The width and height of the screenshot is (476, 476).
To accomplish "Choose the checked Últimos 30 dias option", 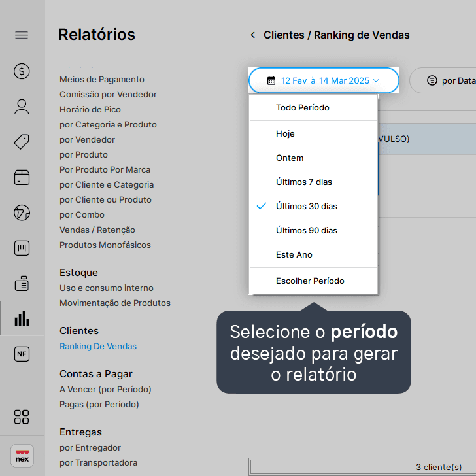I will tap(313, 206).
